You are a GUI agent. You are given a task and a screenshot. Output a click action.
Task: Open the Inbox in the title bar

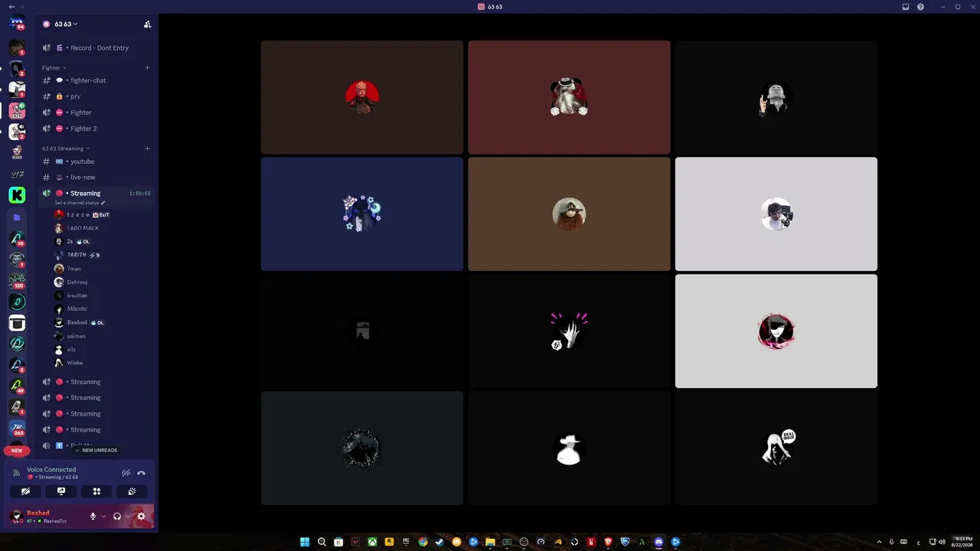click(x=906, y=7)
